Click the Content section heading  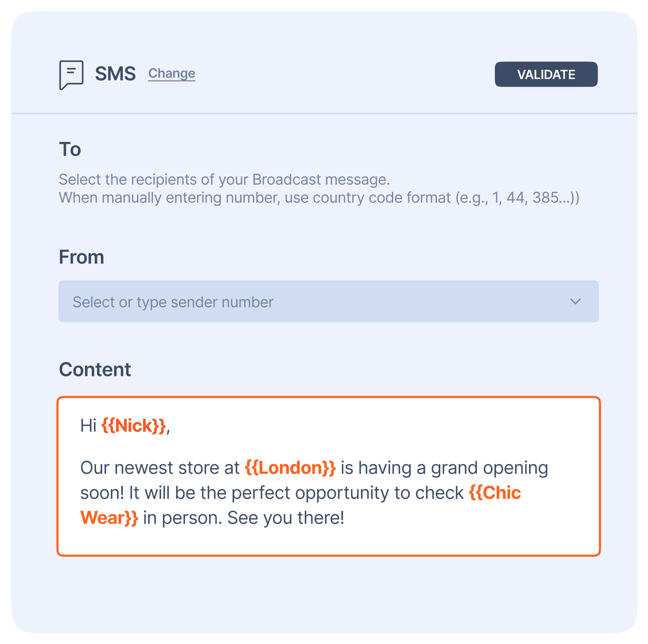[95, 370]
